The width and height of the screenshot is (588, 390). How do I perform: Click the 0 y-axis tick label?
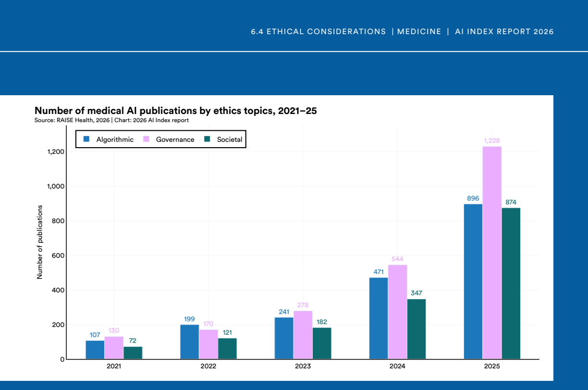click(62, 359)
